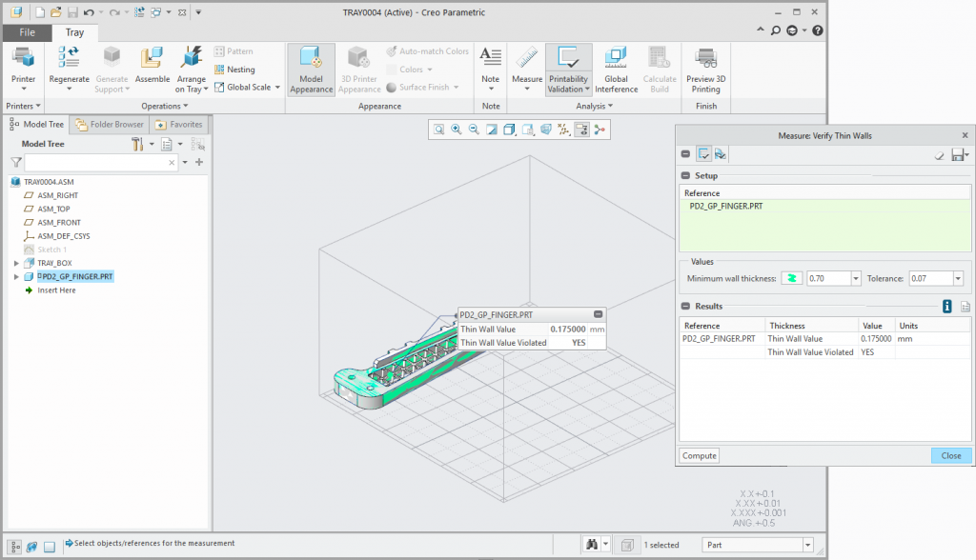Toggle the second validation mode icon
Image resolution: width=976 pixels, height=560 pixels.
click(x=721, y=154)
